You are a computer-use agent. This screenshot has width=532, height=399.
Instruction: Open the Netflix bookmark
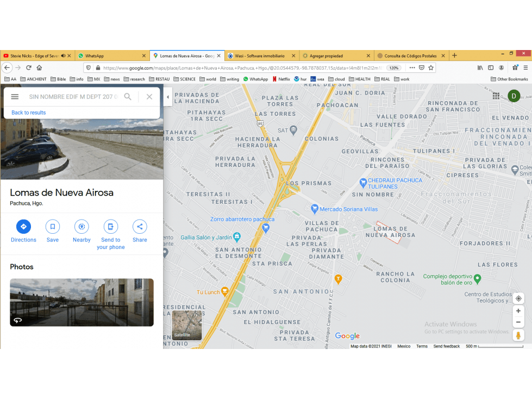click(281, 79)
